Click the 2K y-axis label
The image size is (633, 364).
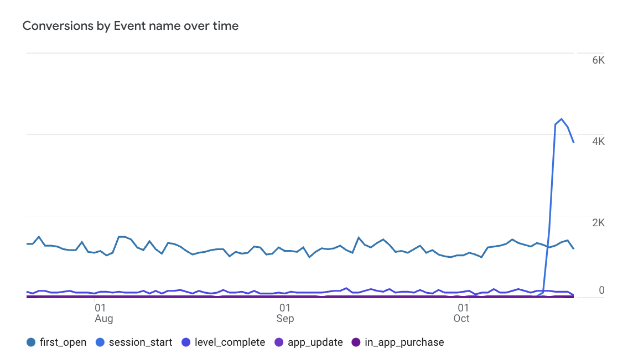(x=598, y=222)
